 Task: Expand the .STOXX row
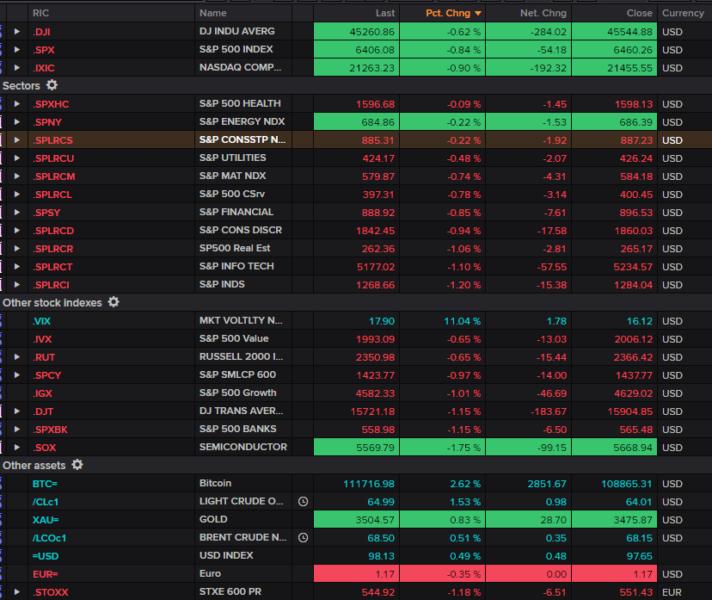[17, 592]
